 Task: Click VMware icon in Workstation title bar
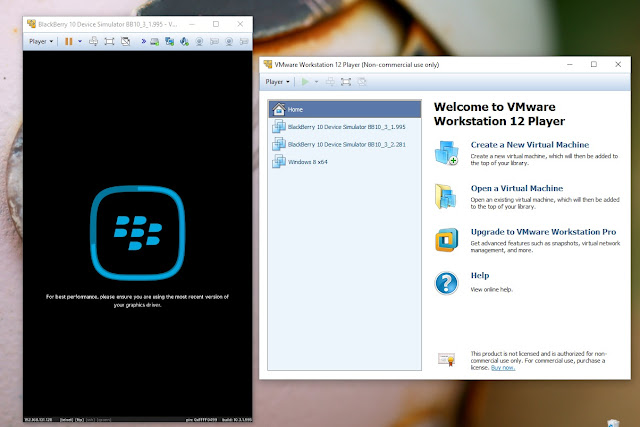(268, 64)
